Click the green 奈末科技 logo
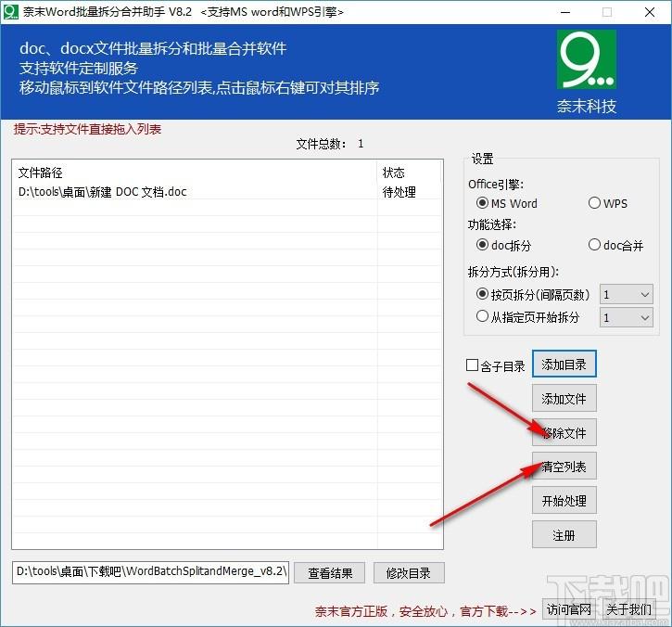 click(587, 59)
